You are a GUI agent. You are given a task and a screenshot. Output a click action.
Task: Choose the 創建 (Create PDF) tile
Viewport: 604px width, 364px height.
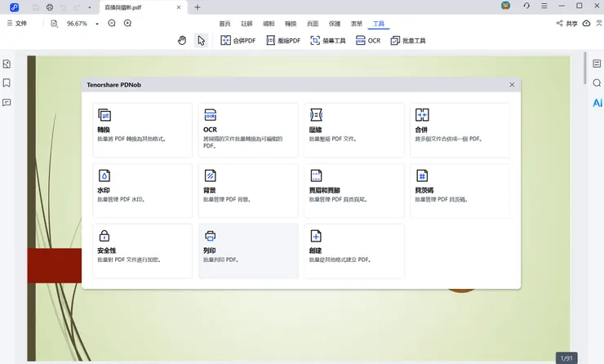click(x=354, y=250)
